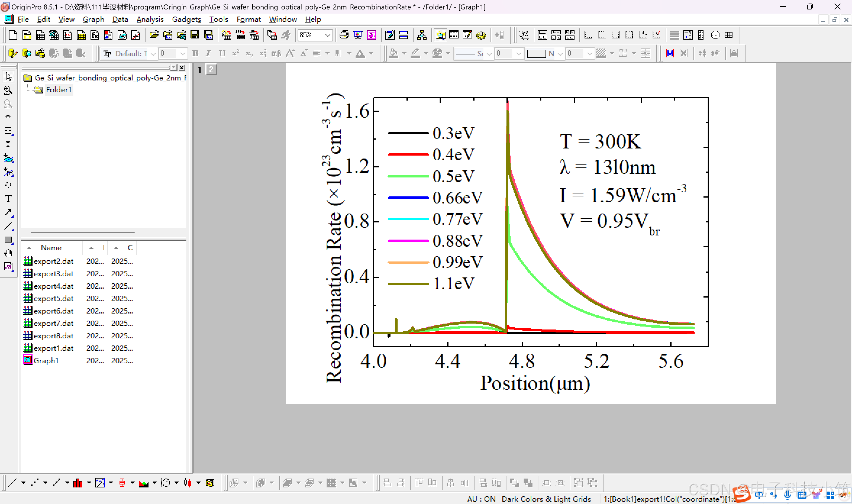
Task: Select the Rectangle drawing tool
Action: pos(8,240)
